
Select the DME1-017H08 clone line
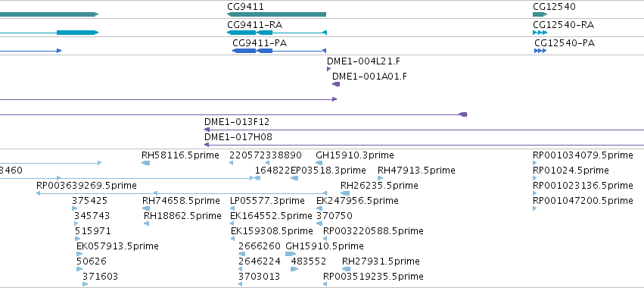pos(424,145)
